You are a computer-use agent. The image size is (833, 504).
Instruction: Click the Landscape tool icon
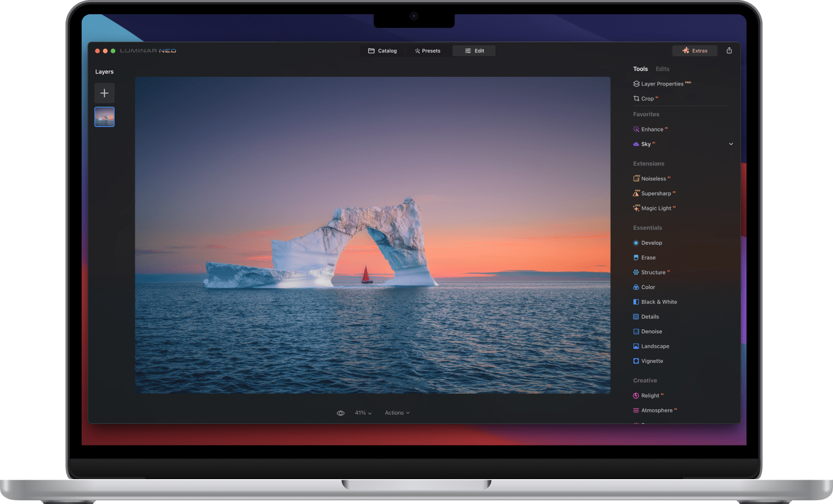pyautogui.click(x=636, y=346)
